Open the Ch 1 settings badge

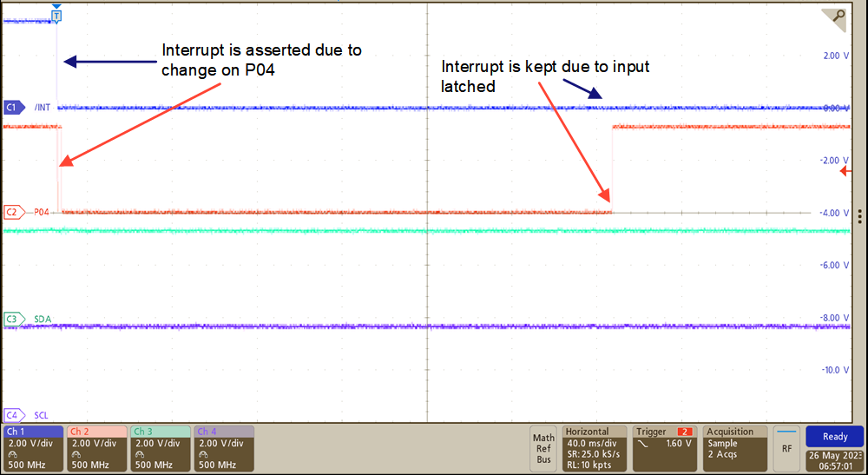tap(33, 447)
